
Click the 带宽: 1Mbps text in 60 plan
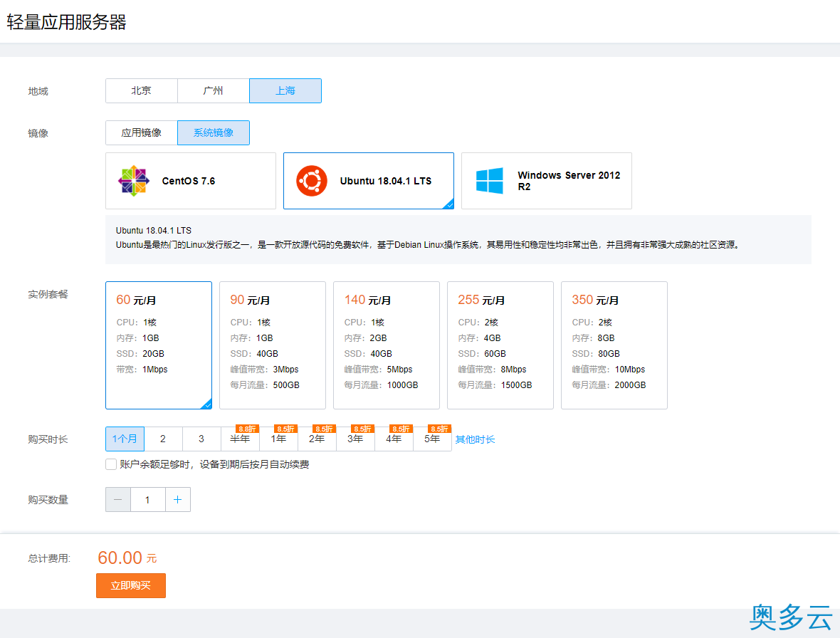point(142,370)
